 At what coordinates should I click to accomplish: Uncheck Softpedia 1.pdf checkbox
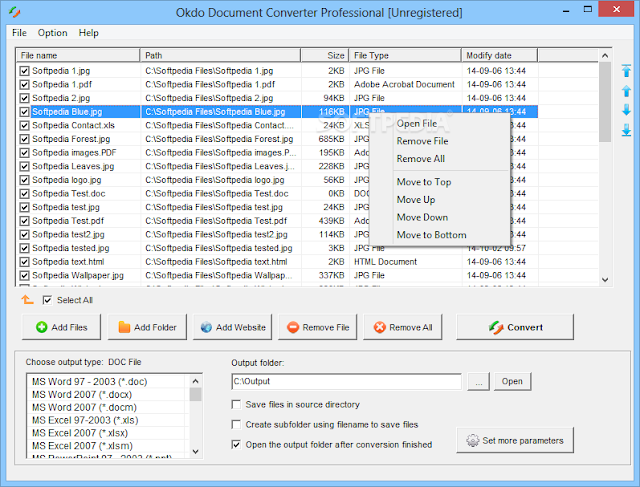24,85
